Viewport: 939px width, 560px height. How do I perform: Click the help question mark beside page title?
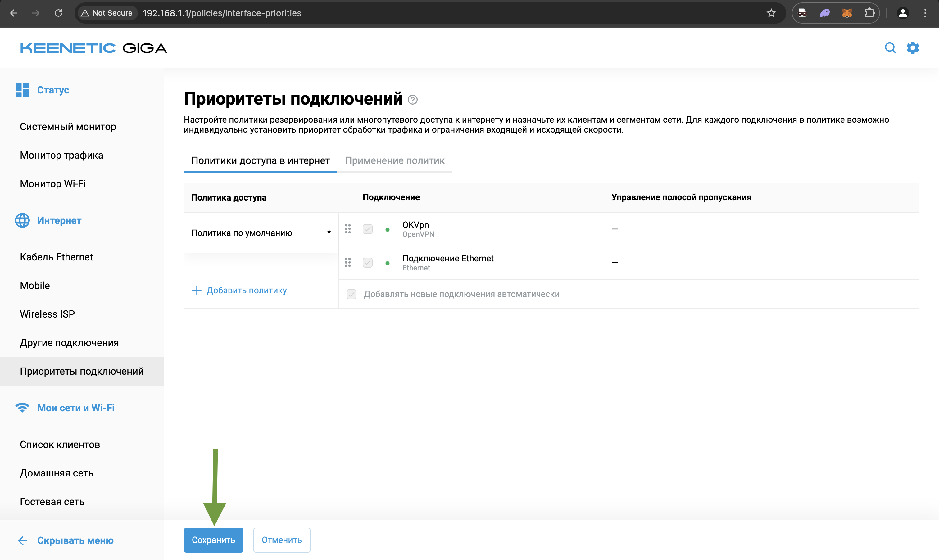pyautogui.click(x=412, y=100)
